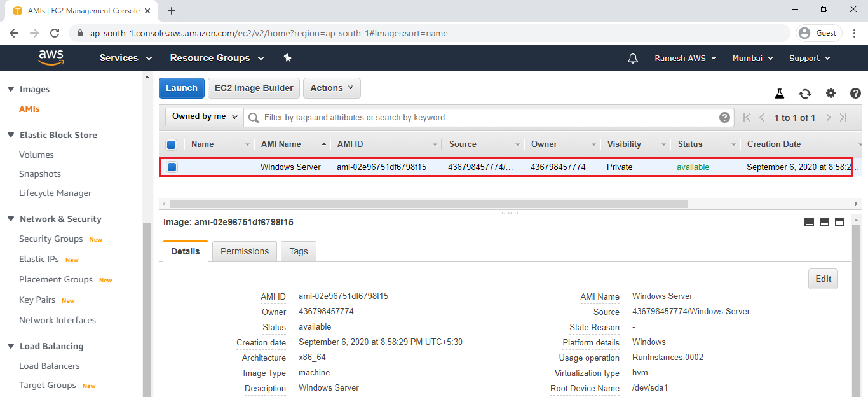Open table settings gear icon

[831, 94]
